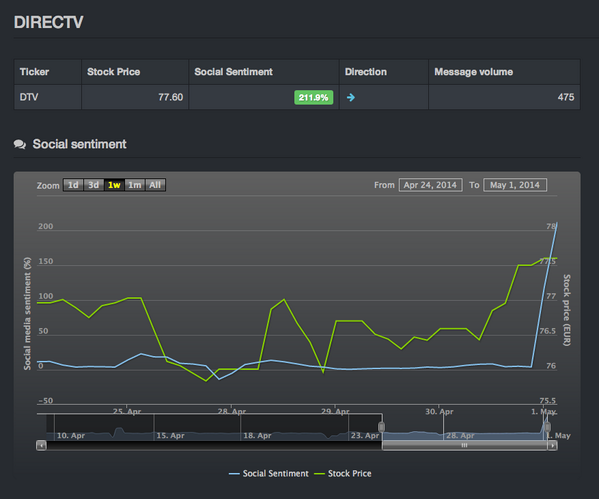Click the Message volume column header
599x499 pixels.
coord(504,72)
